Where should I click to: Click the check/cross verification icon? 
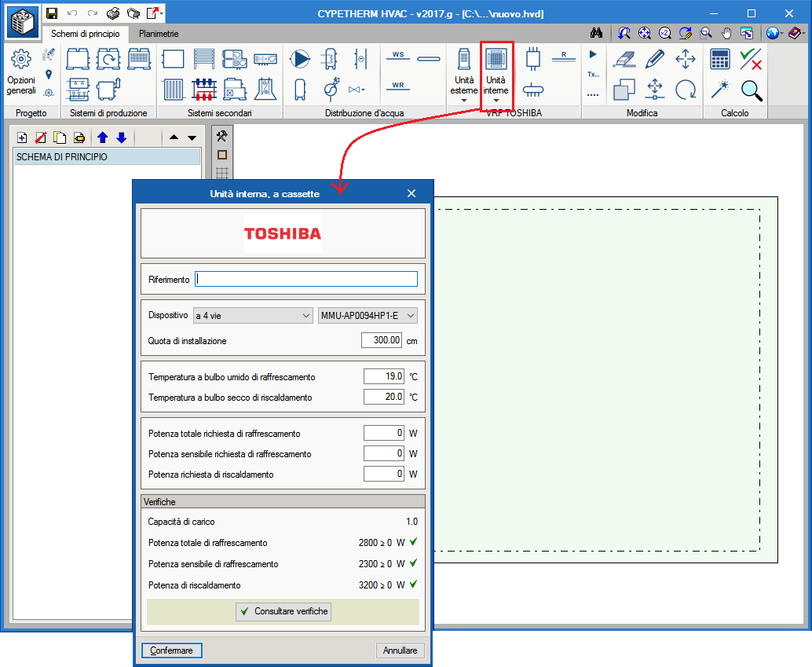(751, 59)
